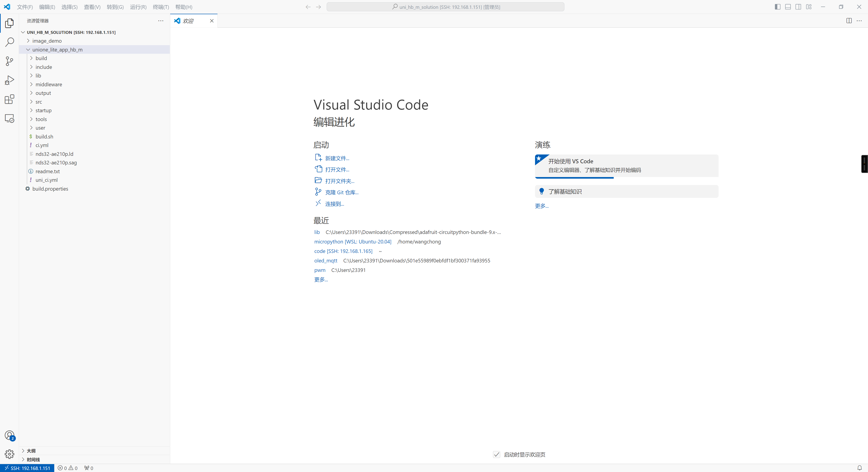This screenshot has height=472, width=868.
Task: Open the 帮助(H) menu
Action: [184, 7]
